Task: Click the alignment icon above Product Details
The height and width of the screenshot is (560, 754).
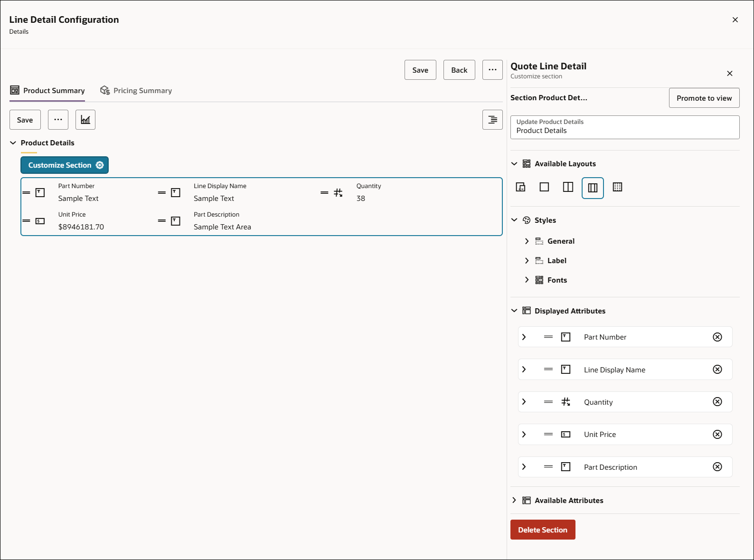Action: [492, 120]
